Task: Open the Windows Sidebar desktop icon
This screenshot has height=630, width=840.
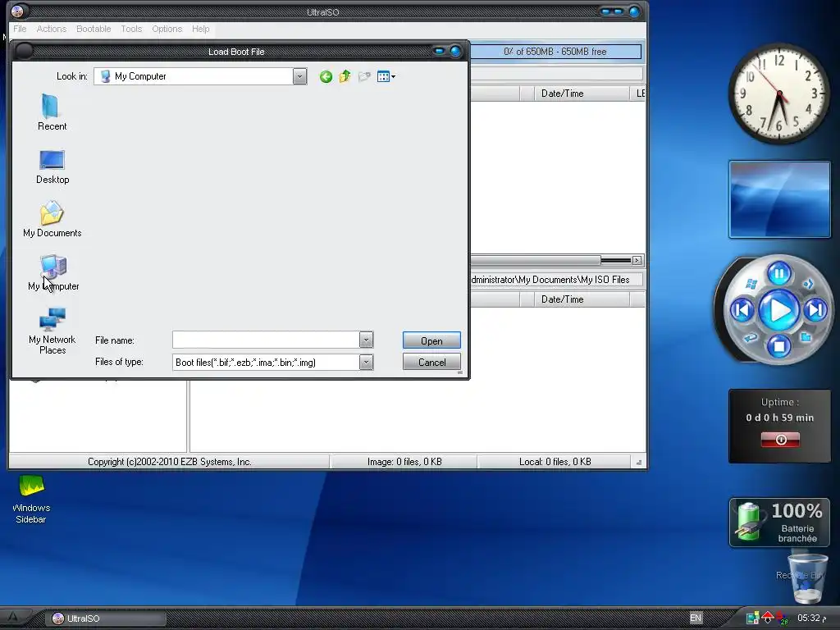Action: click(x=31, y=500)
